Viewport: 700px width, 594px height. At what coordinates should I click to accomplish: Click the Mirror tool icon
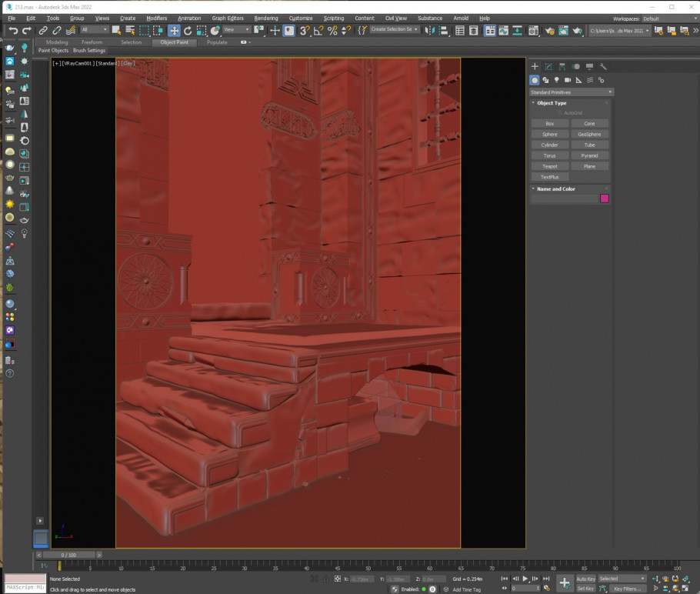coord(430,30)
